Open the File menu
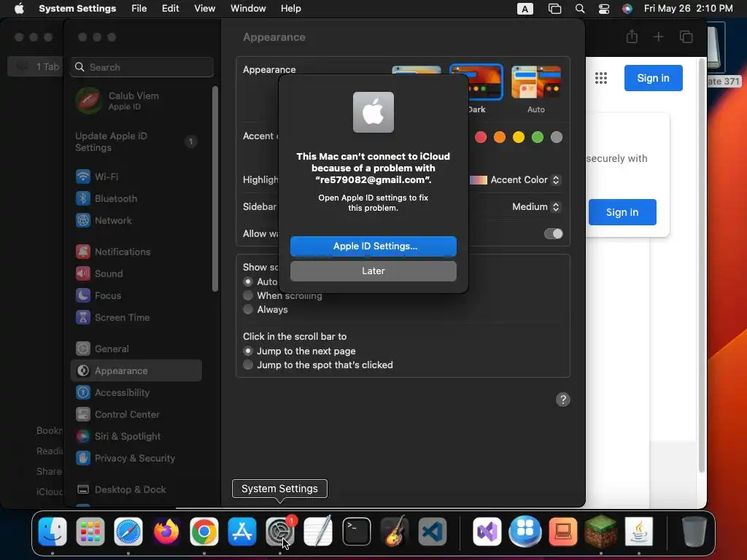 (139, 9)
